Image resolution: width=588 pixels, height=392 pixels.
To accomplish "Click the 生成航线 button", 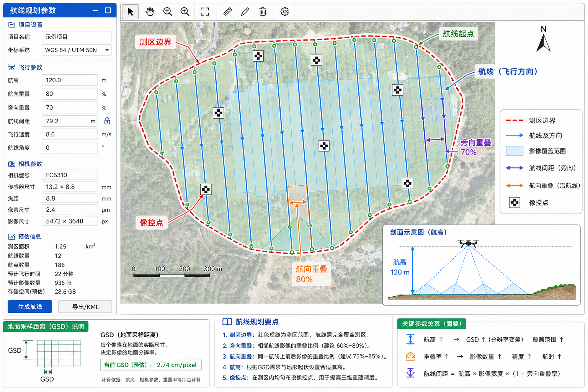I will click(30, 307).
